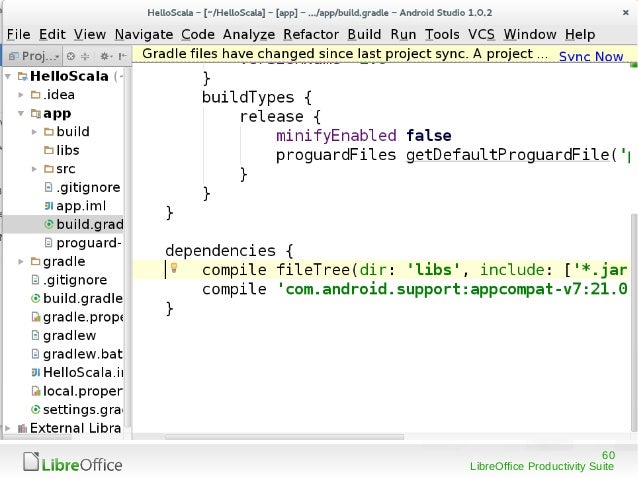Open the Analyze menu
This screenshot has width=638, height=479.
[249, 35]
